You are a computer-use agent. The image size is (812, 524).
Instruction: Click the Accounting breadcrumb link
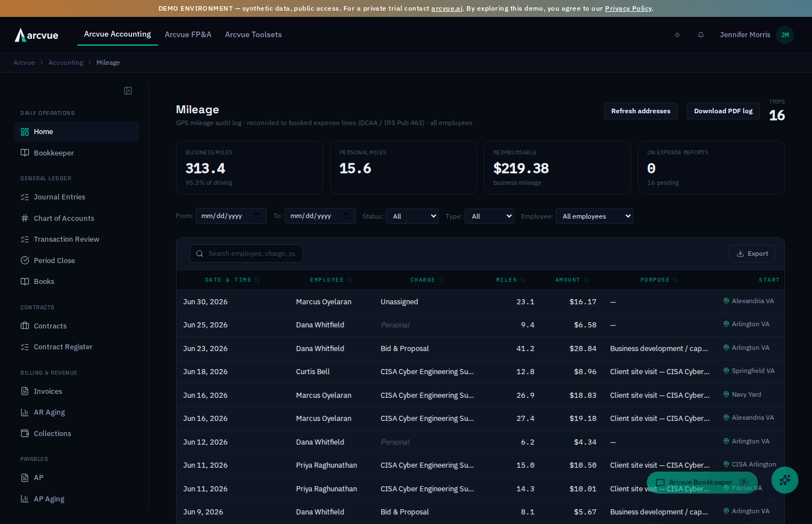click(65, 63)
